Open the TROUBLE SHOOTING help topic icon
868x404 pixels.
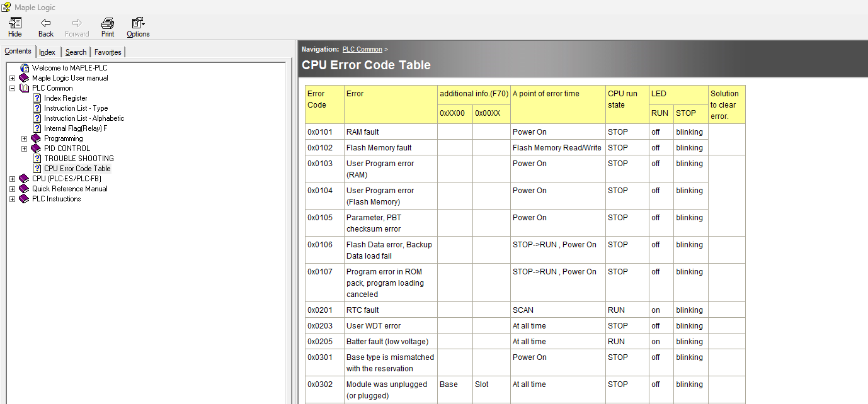point(36,158)
